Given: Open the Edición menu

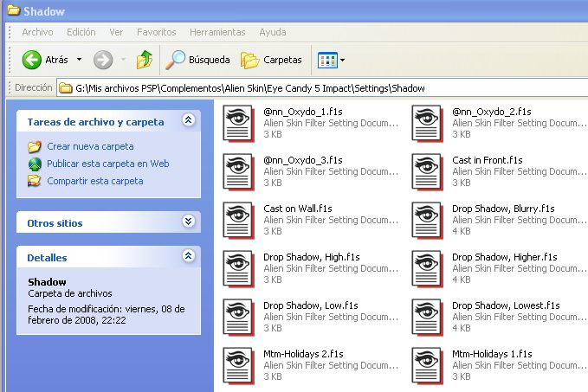Looking at the screenshot, I should tap(81, 32).
